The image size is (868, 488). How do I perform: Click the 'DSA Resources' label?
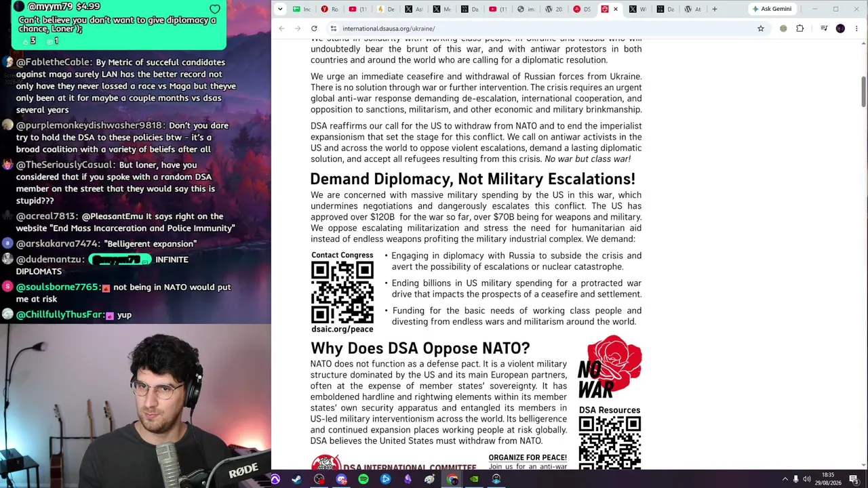coord(610,410)
